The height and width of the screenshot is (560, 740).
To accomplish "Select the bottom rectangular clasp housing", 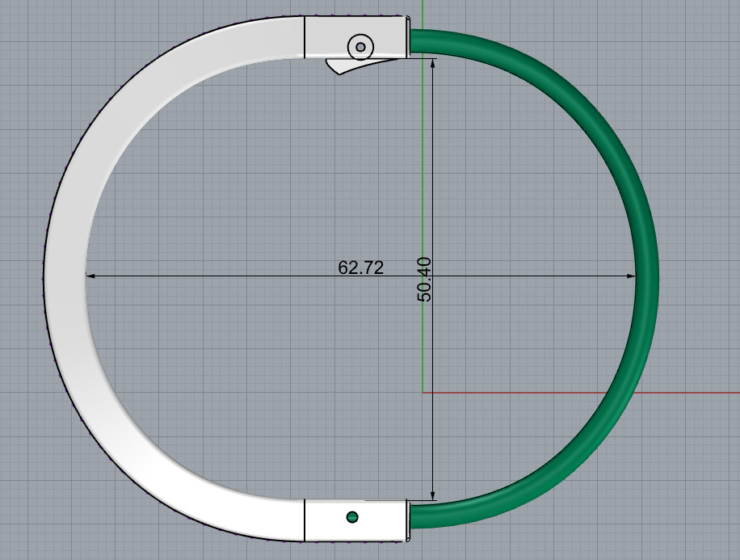I will 355,520.
